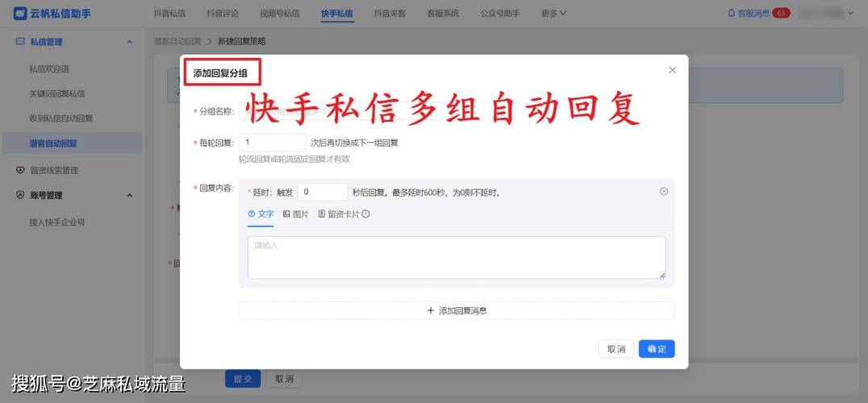The height and width of the screenshot is (403, 868).
Task: Open 留资线索管理 in the sidebar
Action: point(53,170)
